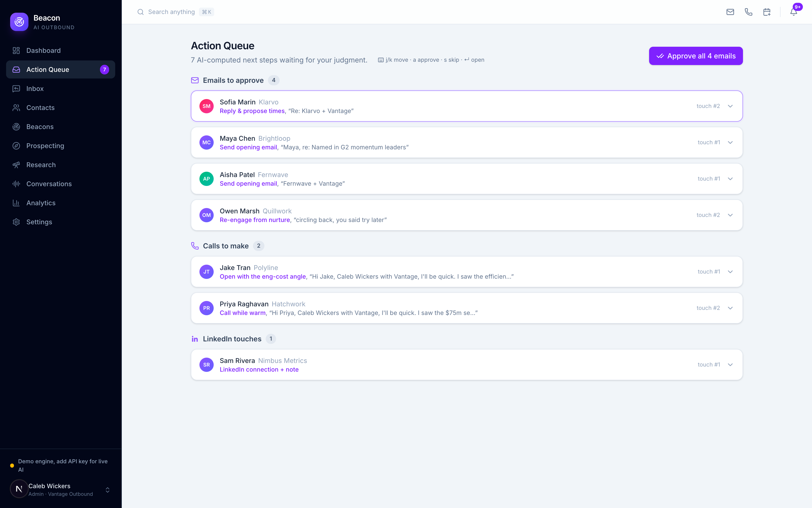This screenshot has height=508, width=812.
Task: Open Conversations in the sidebar
Action: click(61, 184)
